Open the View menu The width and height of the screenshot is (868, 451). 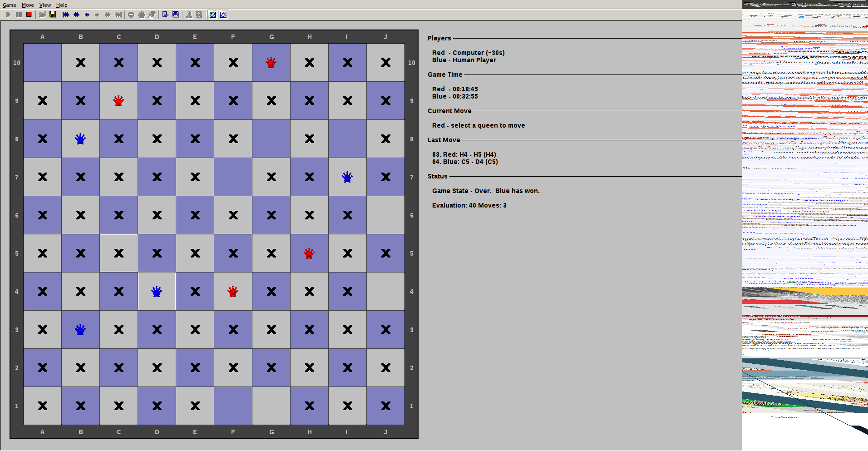pyautogui.click(x=45, y=5)
